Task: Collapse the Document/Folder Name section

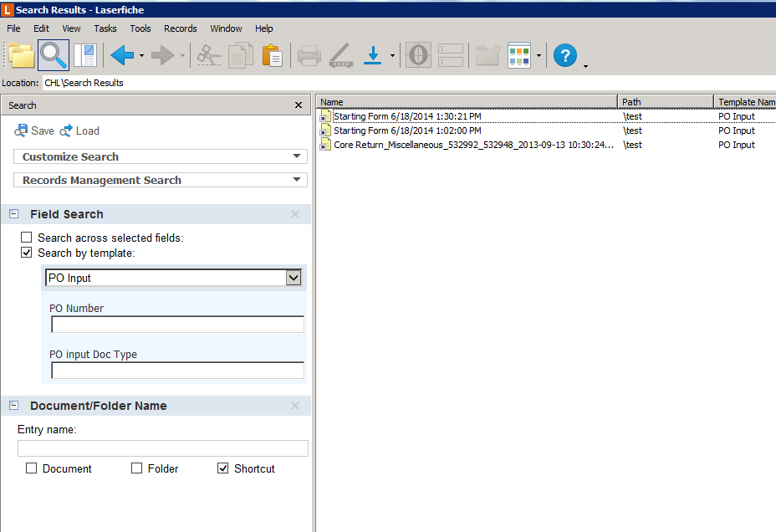Action: coord(14,406)
